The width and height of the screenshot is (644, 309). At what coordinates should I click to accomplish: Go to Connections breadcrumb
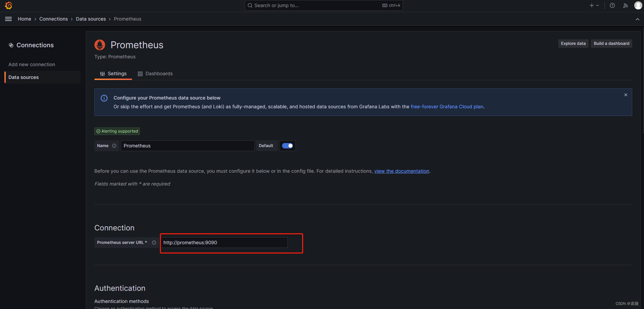pyautogui.click(x=54, y=19)
